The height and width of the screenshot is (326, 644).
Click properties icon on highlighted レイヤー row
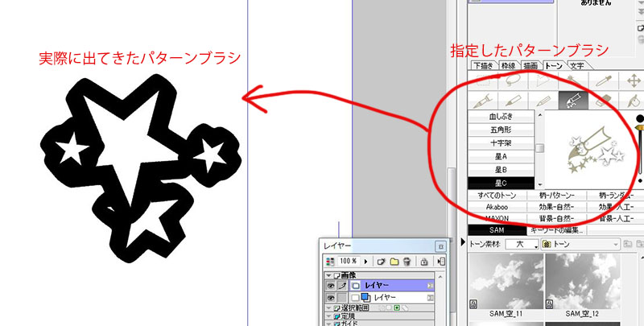pyautogui.click(x=430, y=286)
